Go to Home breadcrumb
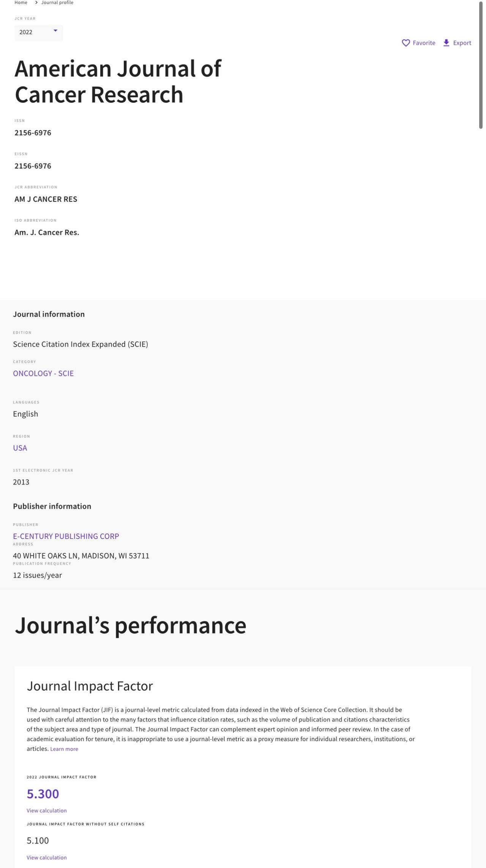486x868 pixels. coord(21,3)
